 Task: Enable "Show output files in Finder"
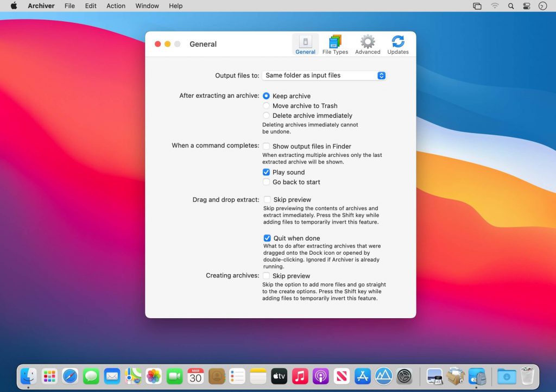pyautogui.click(x=267, y=146)
